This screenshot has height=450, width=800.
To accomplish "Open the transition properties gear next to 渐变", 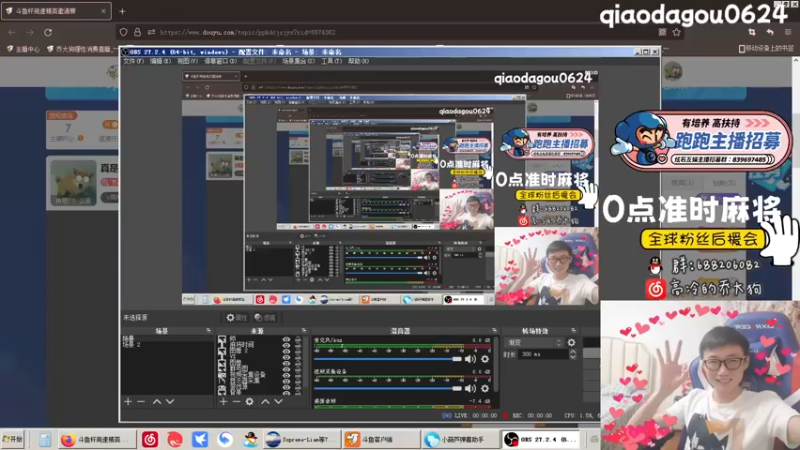I will point(571,343).
